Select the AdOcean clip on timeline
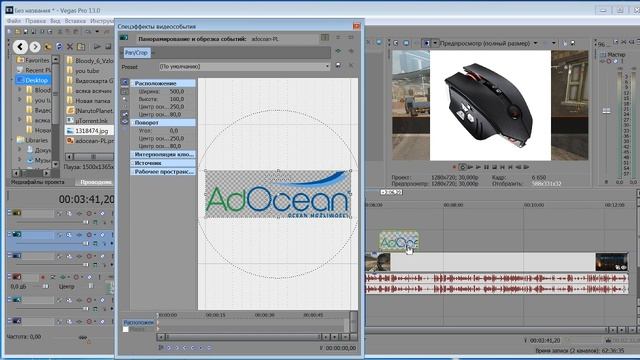This screenshot has width=640, height=360. [x=399, y=241]
